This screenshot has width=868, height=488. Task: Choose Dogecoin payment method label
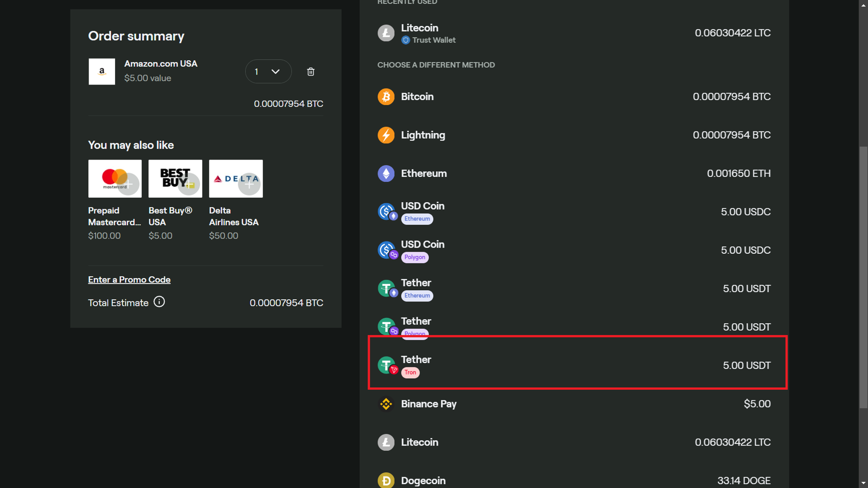coord(423,481)
